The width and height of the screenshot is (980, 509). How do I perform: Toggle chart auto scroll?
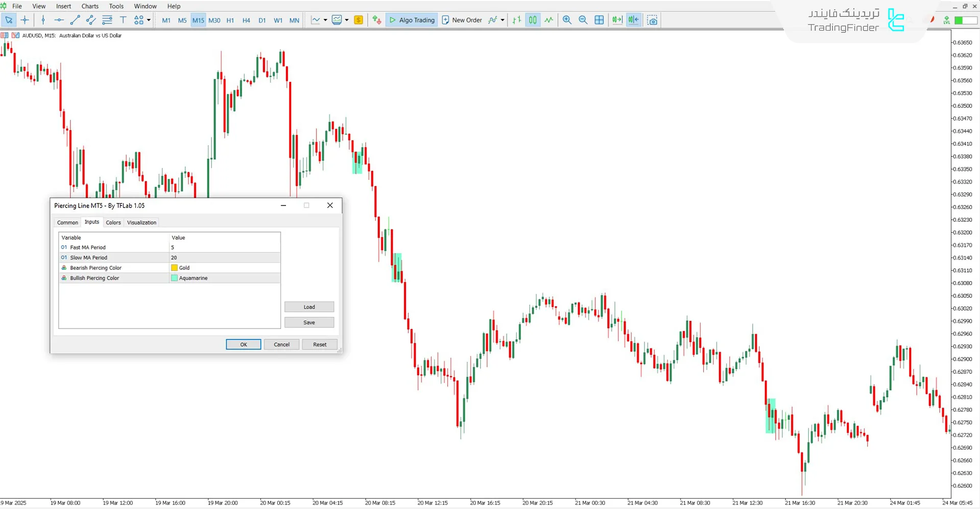[617, 20]
